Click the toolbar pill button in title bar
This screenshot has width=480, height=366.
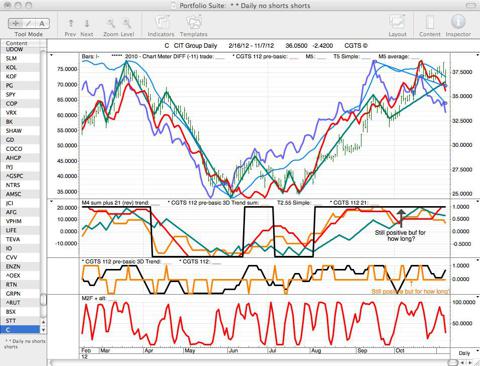click(471, 5)
